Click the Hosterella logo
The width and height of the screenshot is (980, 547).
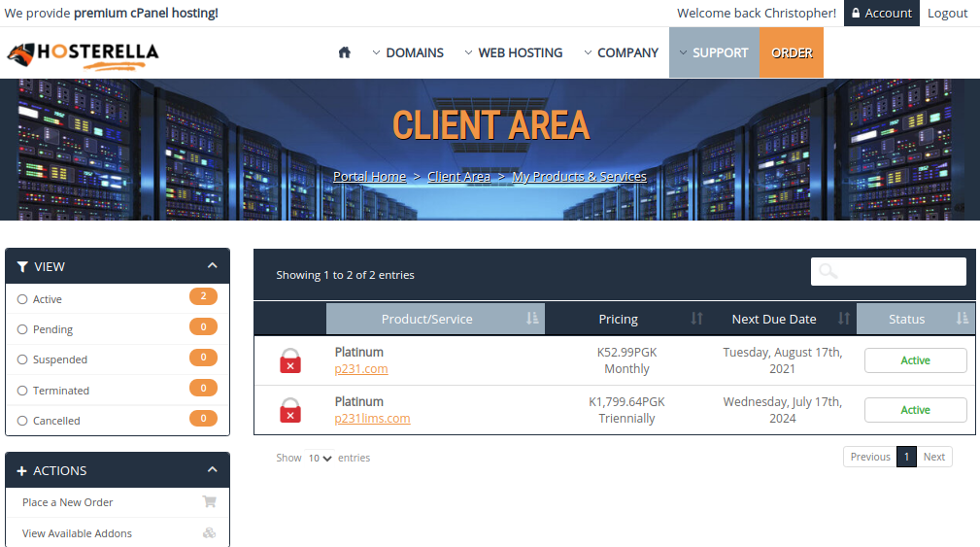(83, 54)
